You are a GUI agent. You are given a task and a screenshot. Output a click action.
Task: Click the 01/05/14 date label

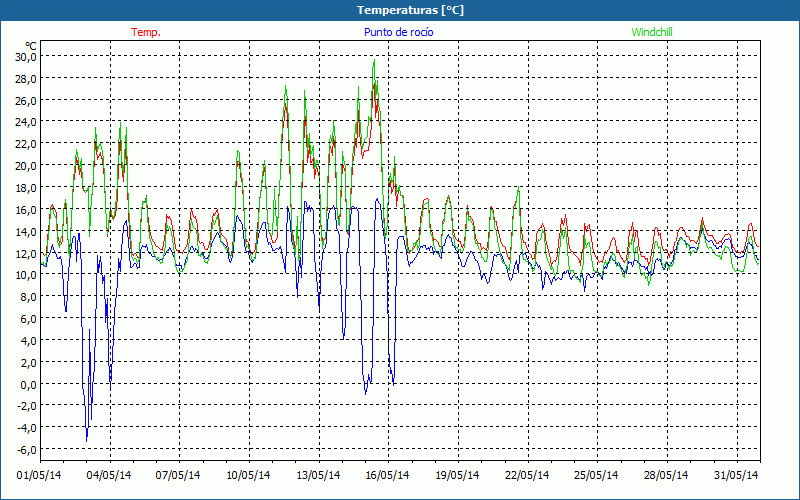[39, 476]
